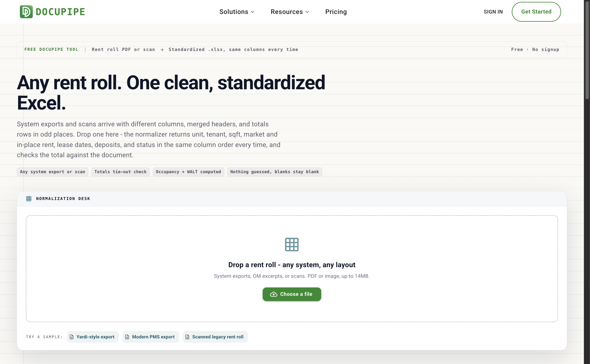The height and width of the screenshot is (364, 590).
Task: Expand the Solutions chevron arrow
Action: coord(252,12)
